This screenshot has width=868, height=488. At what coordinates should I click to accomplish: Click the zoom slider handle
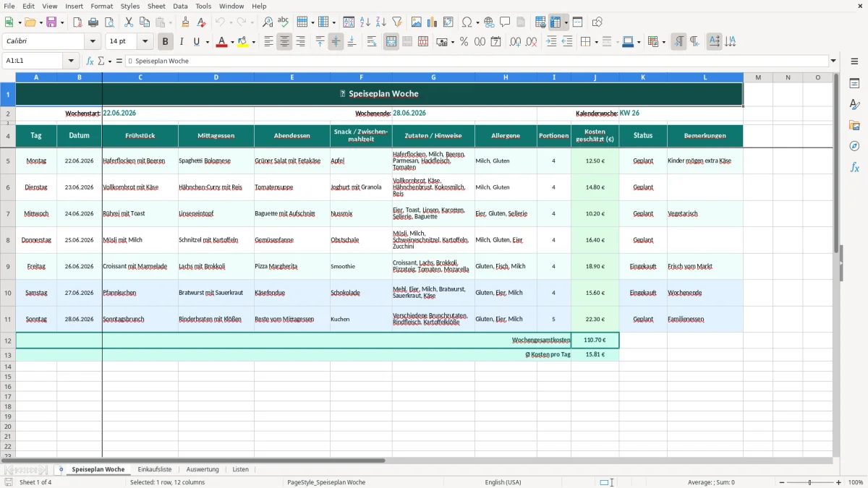pos(810,482)
